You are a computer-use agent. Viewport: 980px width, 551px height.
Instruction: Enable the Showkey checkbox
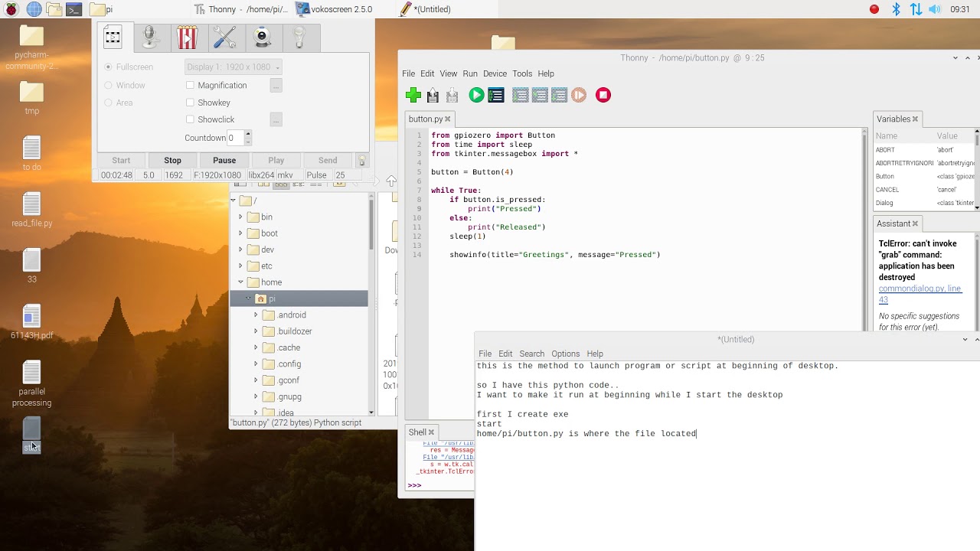tap(190, 103)
